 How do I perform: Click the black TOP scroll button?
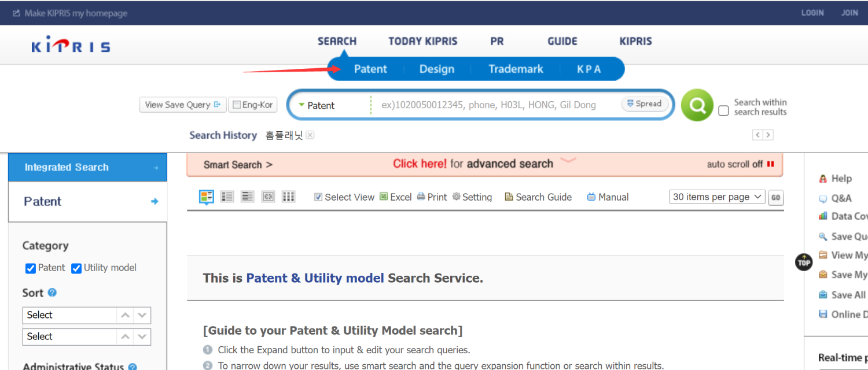click(x=804, y=262)
